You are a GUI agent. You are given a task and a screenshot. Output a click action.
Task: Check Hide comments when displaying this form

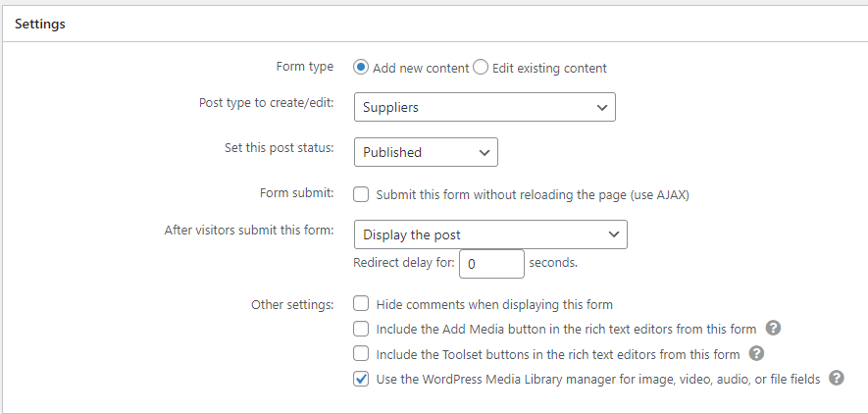[361, 304]
